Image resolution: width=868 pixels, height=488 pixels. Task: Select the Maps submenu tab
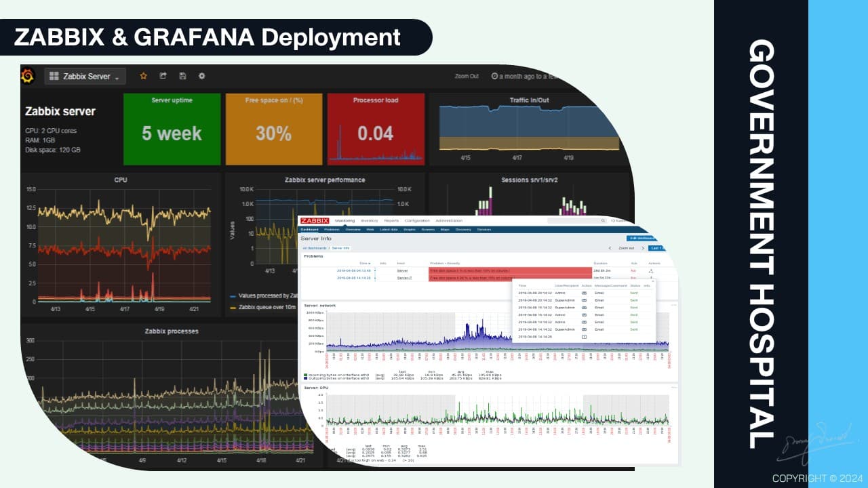click(445, 230)
